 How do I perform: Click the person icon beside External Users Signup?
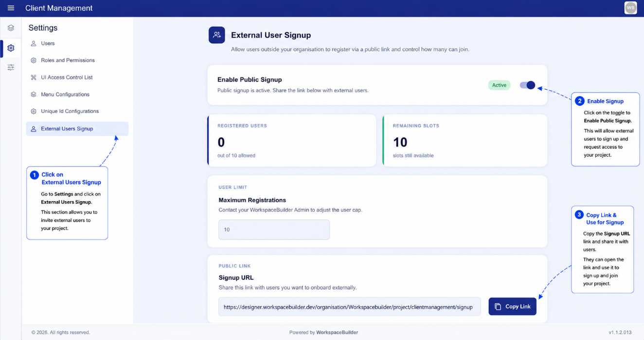(x=34, y=129)
